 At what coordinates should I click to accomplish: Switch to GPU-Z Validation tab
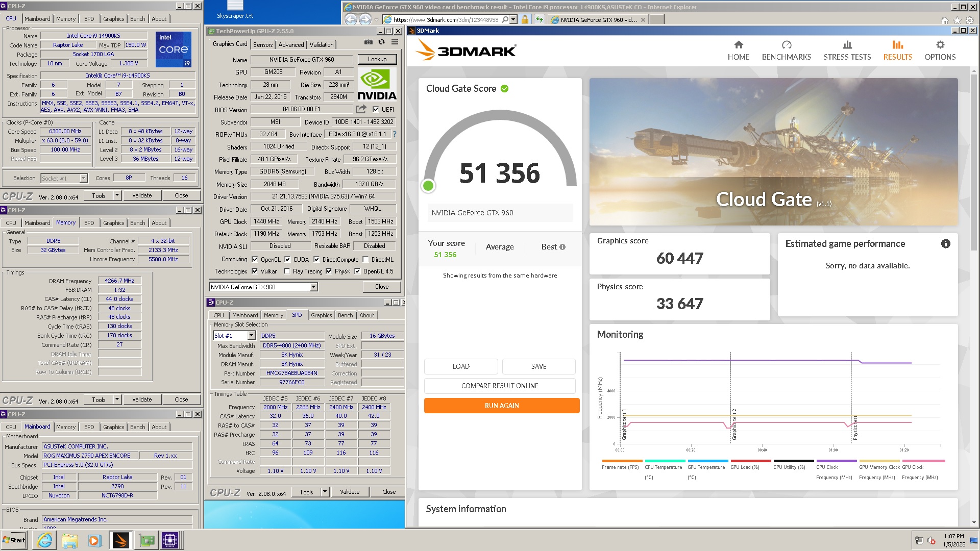coord(322,45)
